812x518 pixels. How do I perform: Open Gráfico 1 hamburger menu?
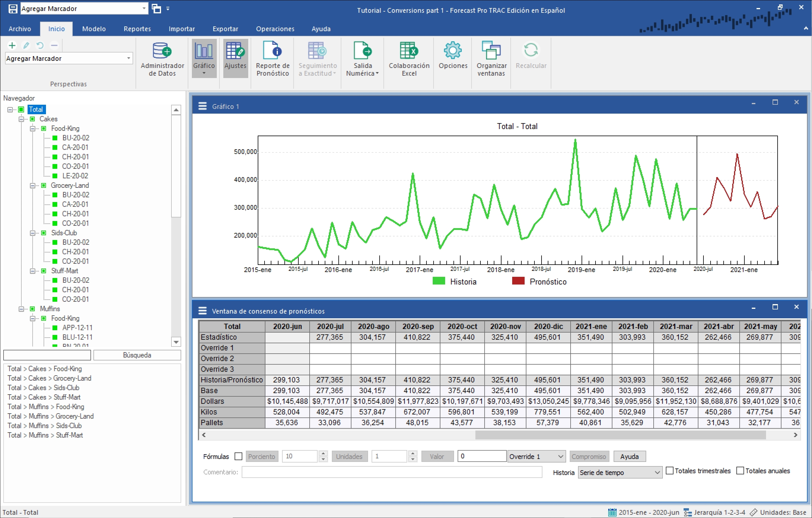pyautogui.click(x=202, y=106)
